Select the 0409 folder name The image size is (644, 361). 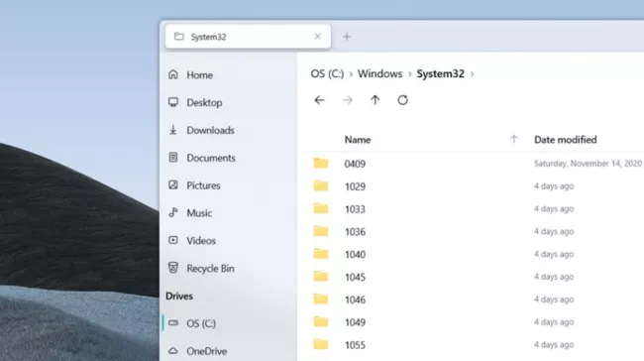pos(355,164)
